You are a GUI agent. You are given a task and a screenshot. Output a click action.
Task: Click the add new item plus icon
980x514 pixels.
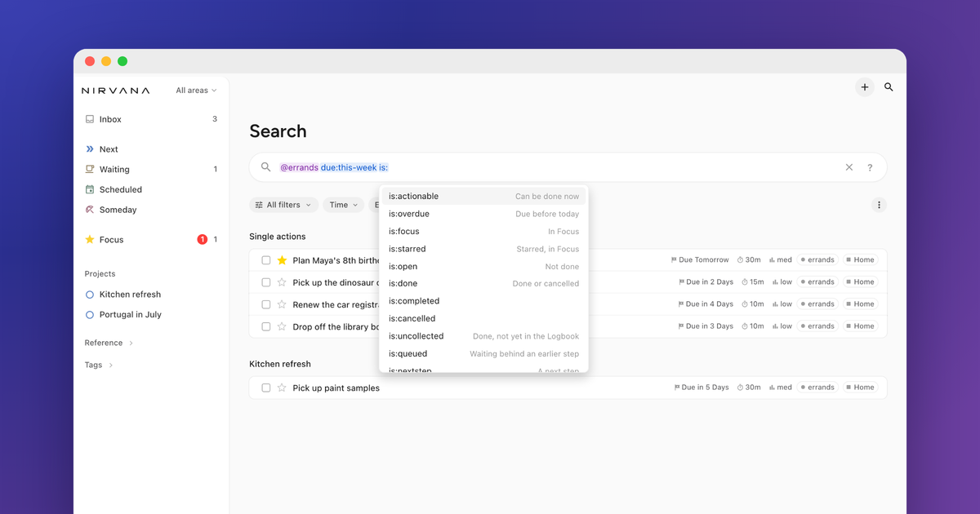[865, 87]
